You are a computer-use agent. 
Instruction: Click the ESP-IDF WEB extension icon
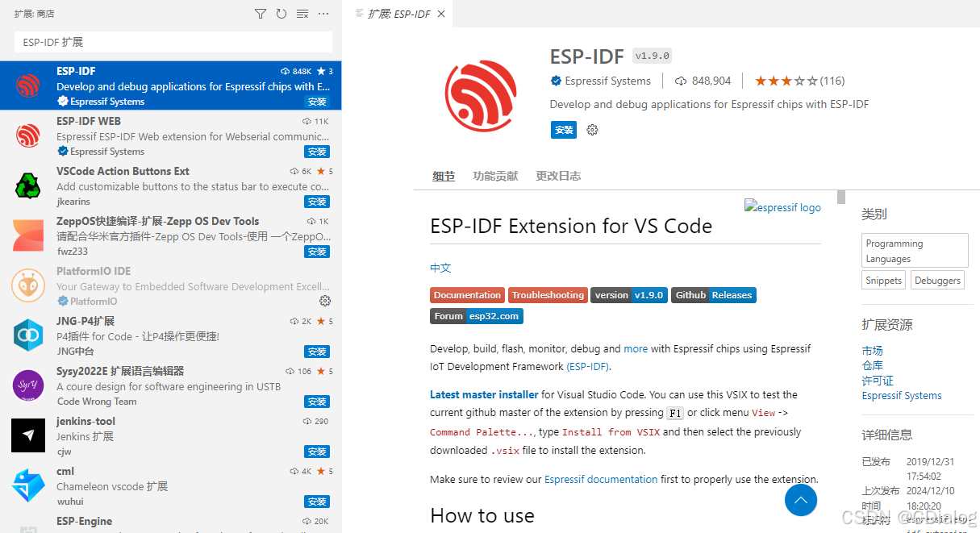[28, 136]
